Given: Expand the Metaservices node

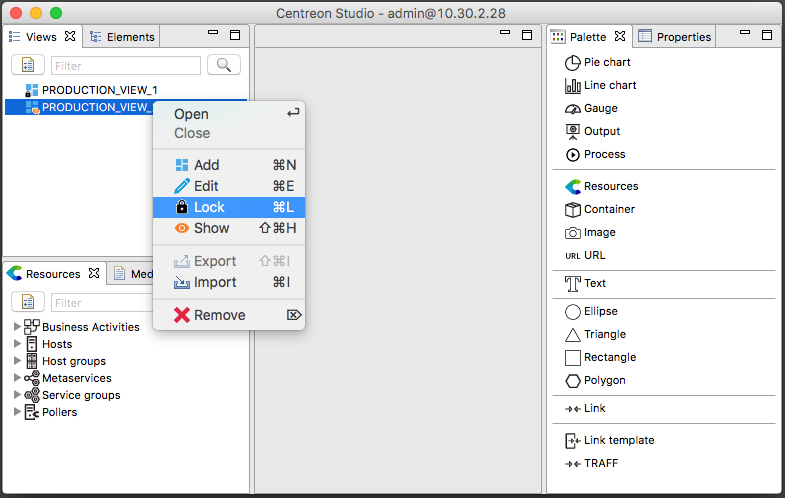Looking at the screenshot, I should click(x=17, y=378).
